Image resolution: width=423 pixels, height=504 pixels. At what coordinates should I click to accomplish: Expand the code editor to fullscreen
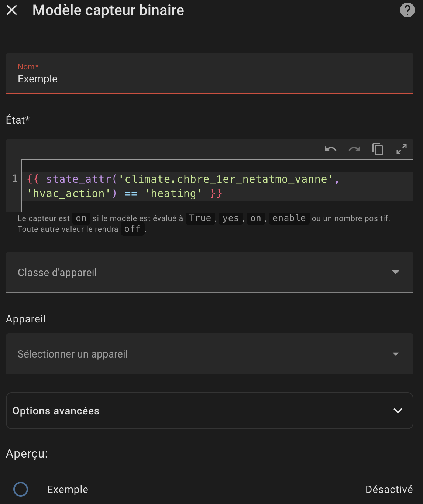coord(401,149)
